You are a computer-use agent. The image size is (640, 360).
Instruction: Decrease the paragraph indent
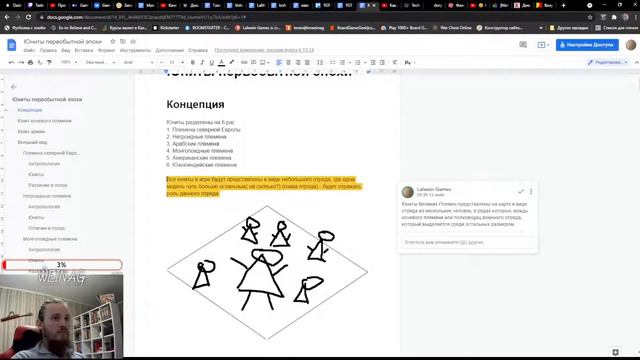tap(373, 62)
